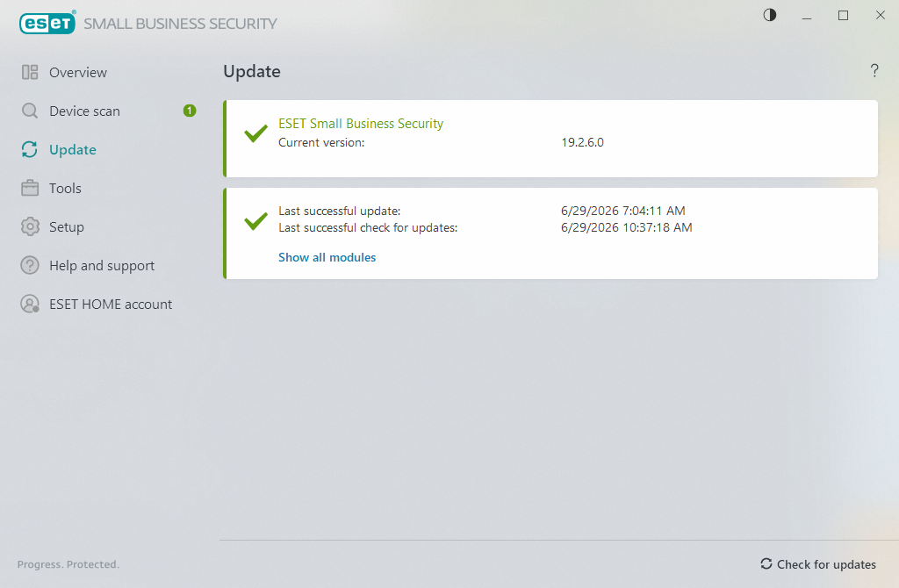Open Help and support page
The height and width of the screenshot is (588, 899).
[102, 266]
